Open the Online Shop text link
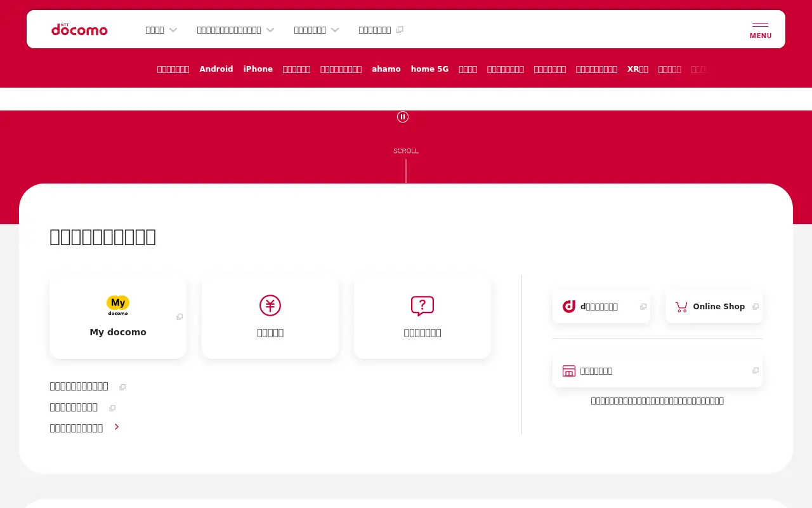This screenshot has height=508, width=812. (719, 307)
